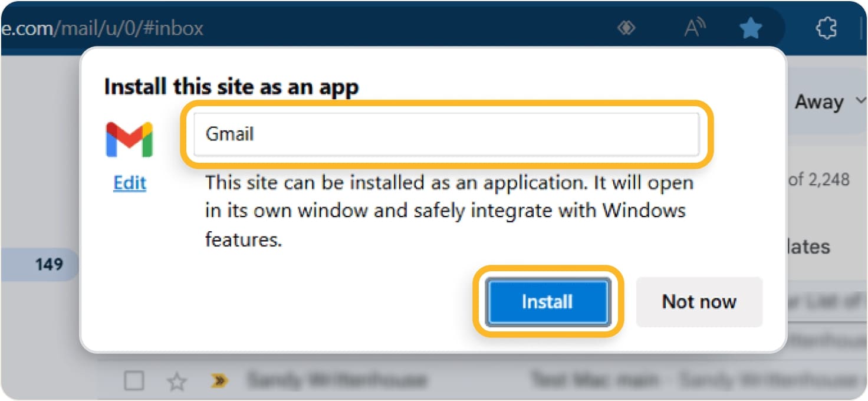Click the Edit link to change the app icon
The image size is (868, 401).
[x=129, y=183]
